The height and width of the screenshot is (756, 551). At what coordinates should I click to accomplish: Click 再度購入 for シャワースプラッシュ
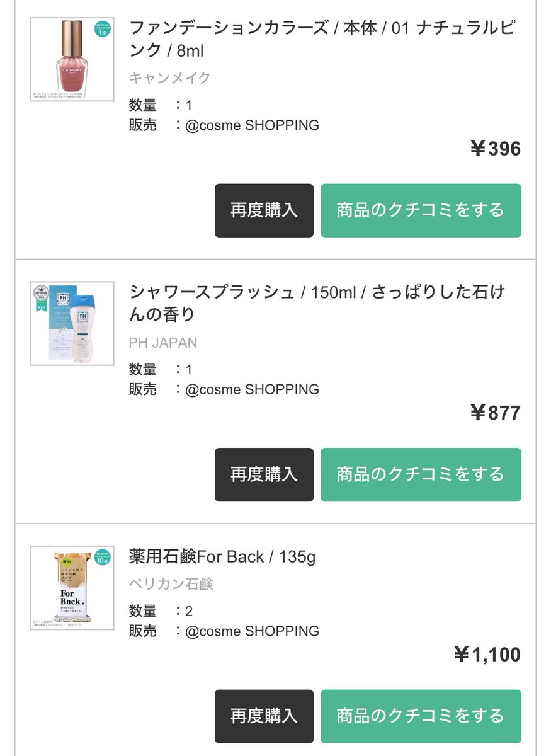tap(264, 474)
